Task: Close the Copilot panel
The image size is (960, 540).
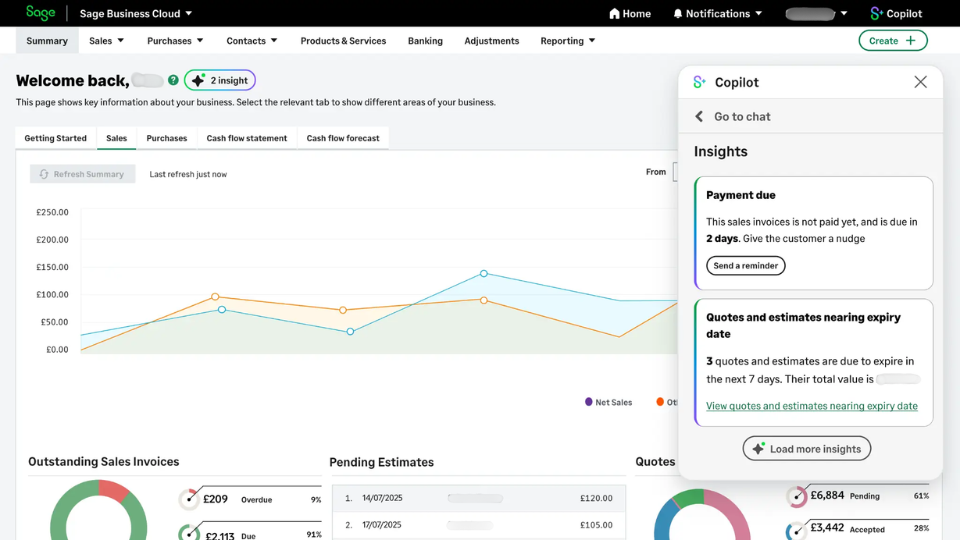Action: 920,82
